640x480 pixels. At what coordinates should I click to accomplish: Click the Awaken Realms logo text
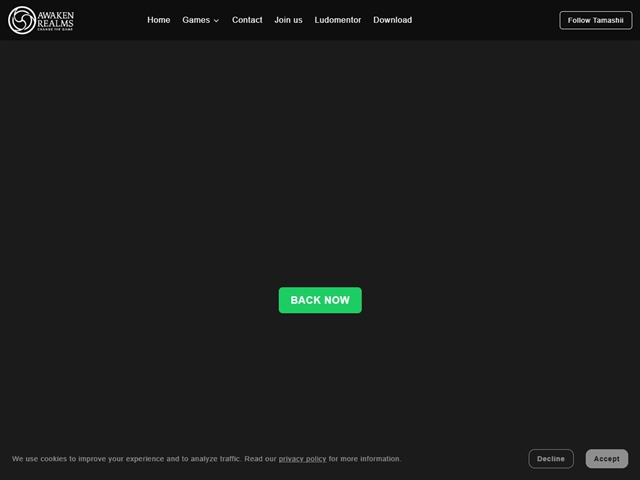pos(55,18)
